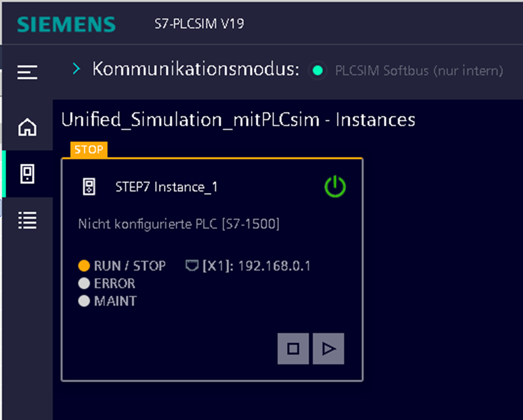Image resolution: width=523 pixels, height=420 pixels.
Task: Open the list view sidebar icon
Action: click(28, 221)
